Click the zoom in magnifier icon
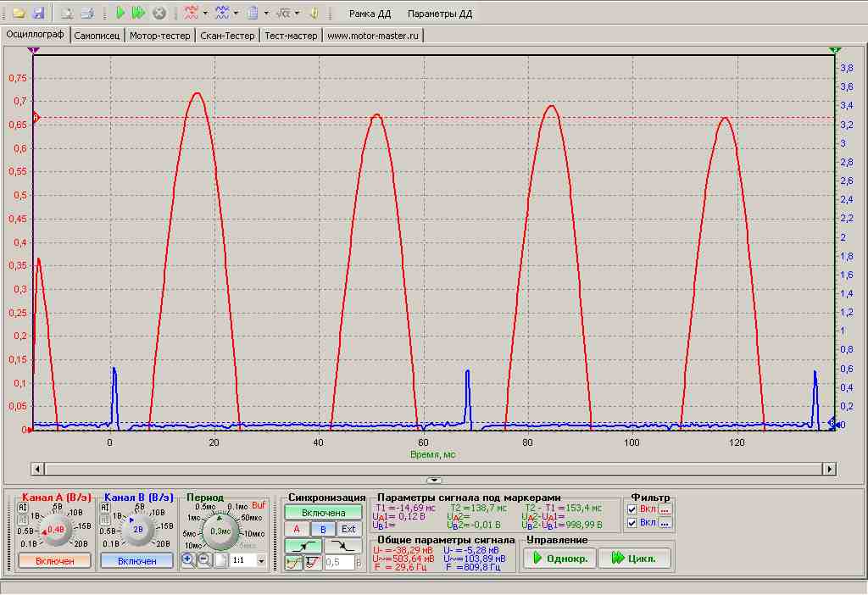 tap(188, 560)
